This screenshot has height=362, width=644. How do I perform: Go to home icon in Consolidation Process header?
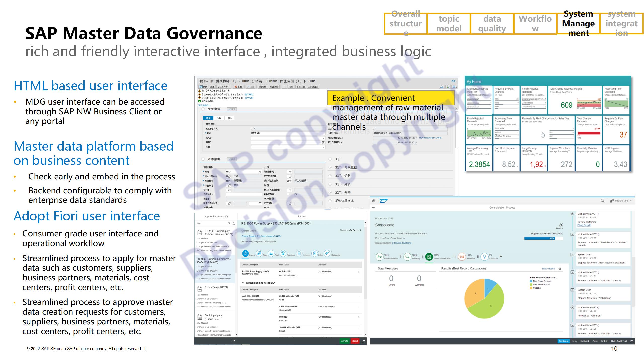point(374,201)
